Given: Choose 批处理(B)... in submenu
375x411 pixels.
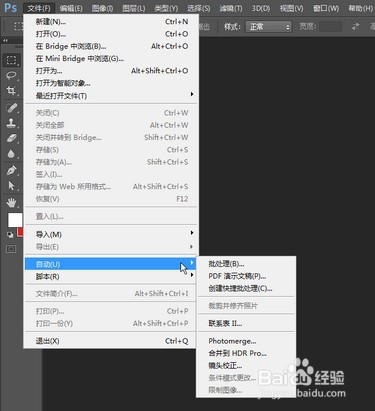Looking at the screenshot, I should [x=247, y=264].
